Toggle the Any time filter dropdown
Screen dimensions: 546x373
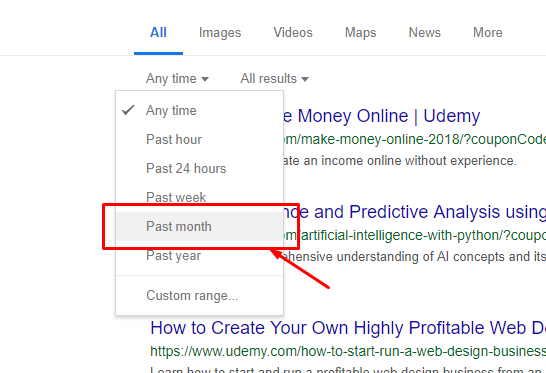tap(177, 78)
